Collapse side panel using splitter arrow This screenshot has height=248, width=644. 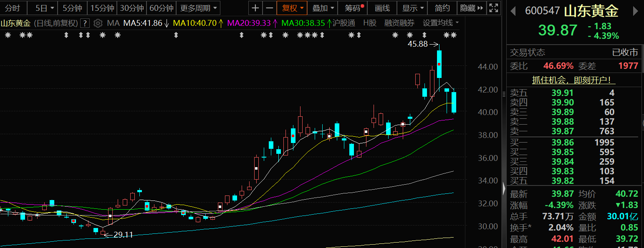tap(503, 190)
